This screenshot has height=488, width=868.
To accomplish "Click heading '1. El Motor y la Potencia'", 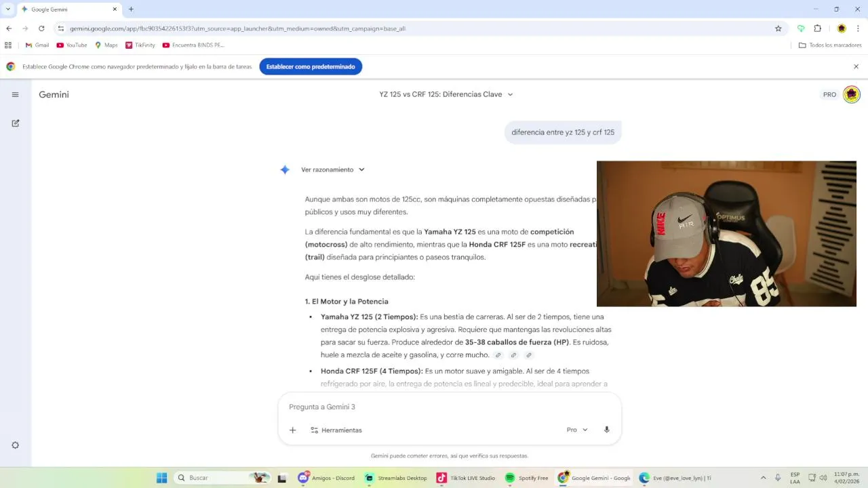I will pos(347,302).
